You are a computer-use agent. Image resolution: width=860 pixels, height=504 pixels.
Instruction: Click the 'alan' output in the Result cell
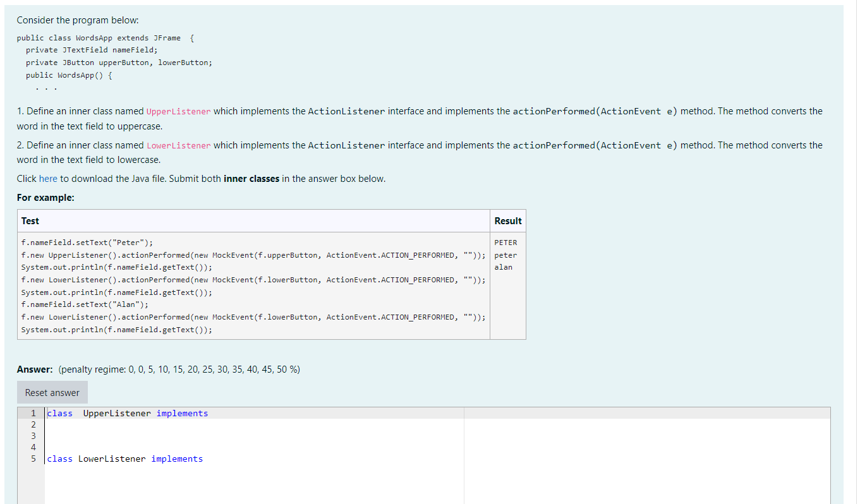pos(504,267)
